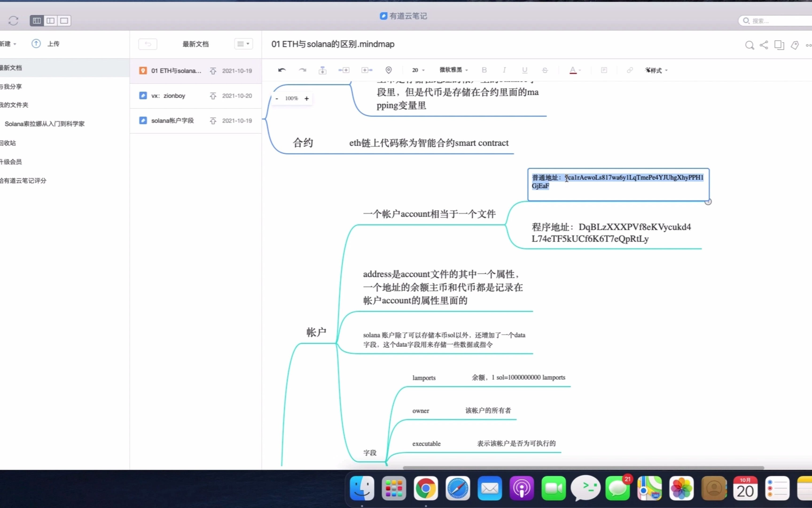812x508 pixels.
Task: Toggle italic formatting
Action: tap(504, 70)
